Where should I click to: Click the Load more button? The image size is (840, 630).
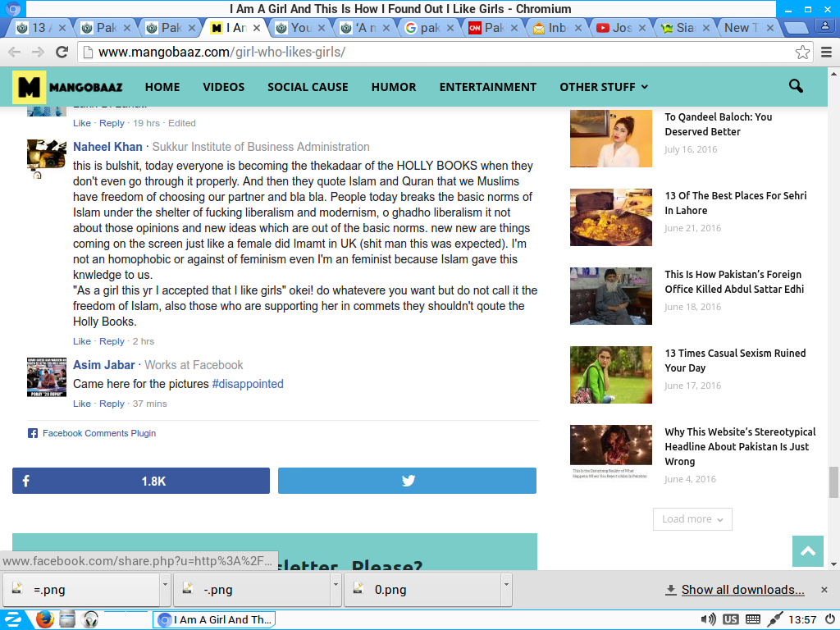click(692, 519)
